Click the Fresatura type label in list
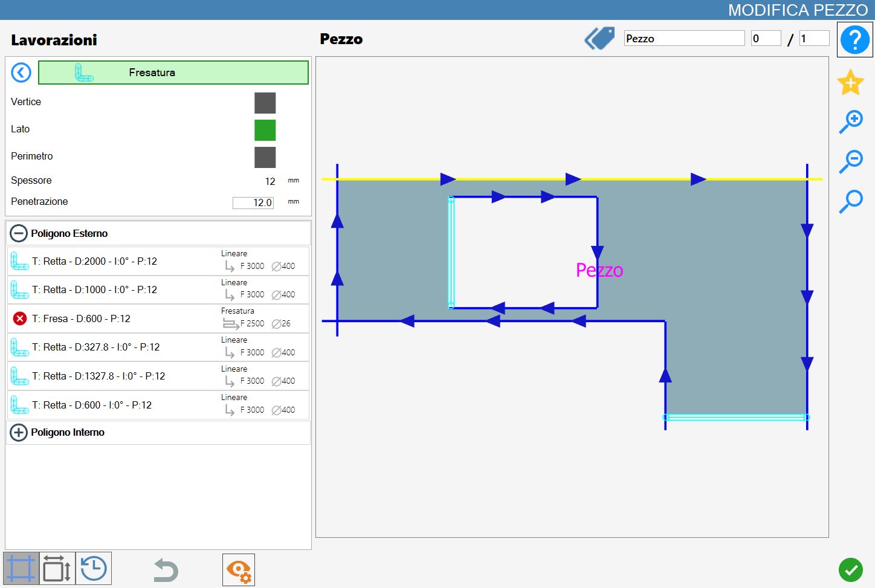The width and height of the screenshot is (875, 588). click(x=237, y=311)
